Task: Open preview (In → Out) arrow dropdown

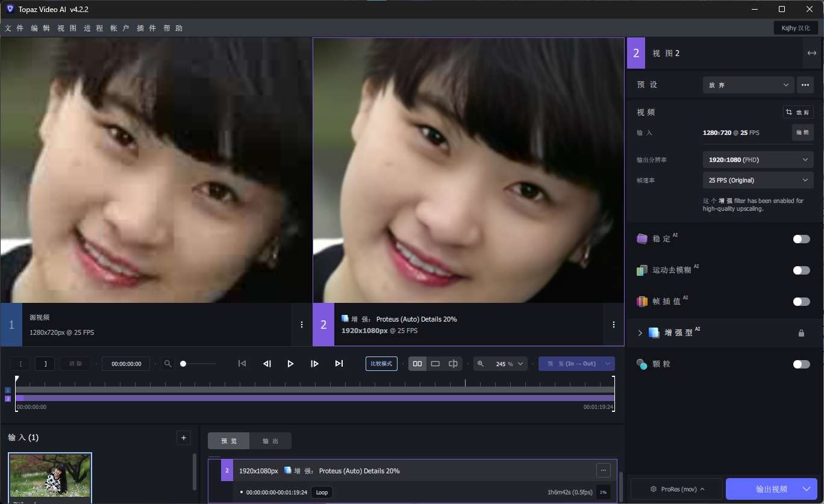Action: pos(608,364)
